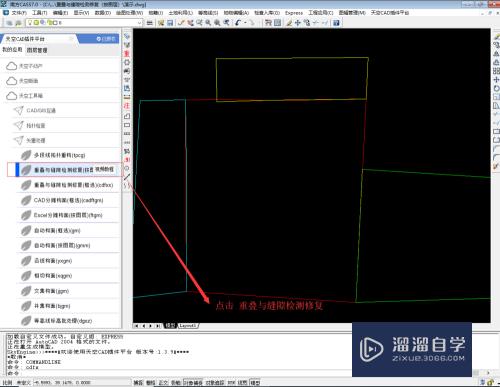Screen dimensions: 500x387
Task: Click the 已登录 login status button
Action: pos(106,39)
